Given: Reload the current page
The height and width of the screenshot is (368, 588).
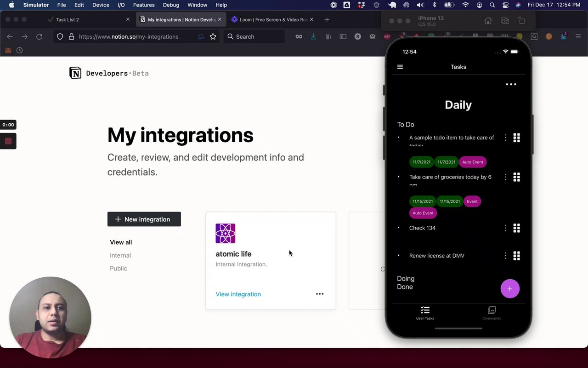Looking at the screenshot, I should coord(40,37).
